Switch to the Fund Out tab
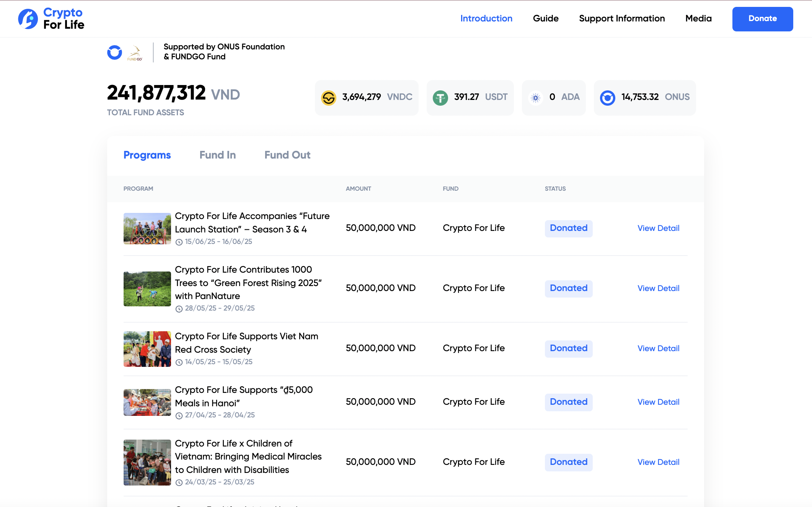 [287, 155]
